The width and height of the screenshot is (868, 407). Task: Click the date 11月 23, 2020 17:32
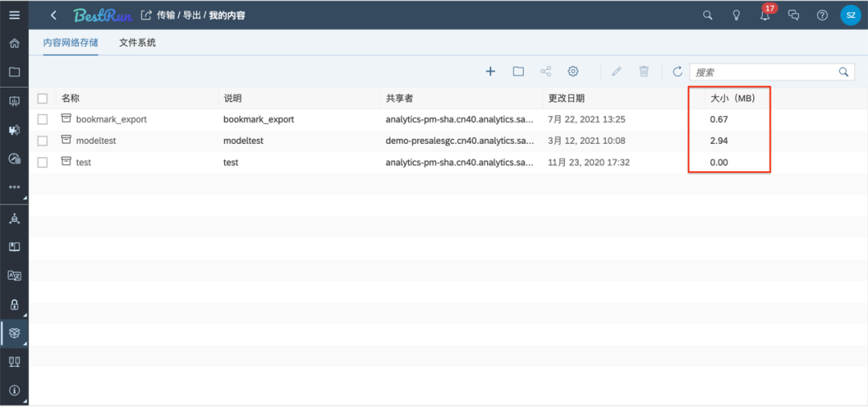pos(589,162)
